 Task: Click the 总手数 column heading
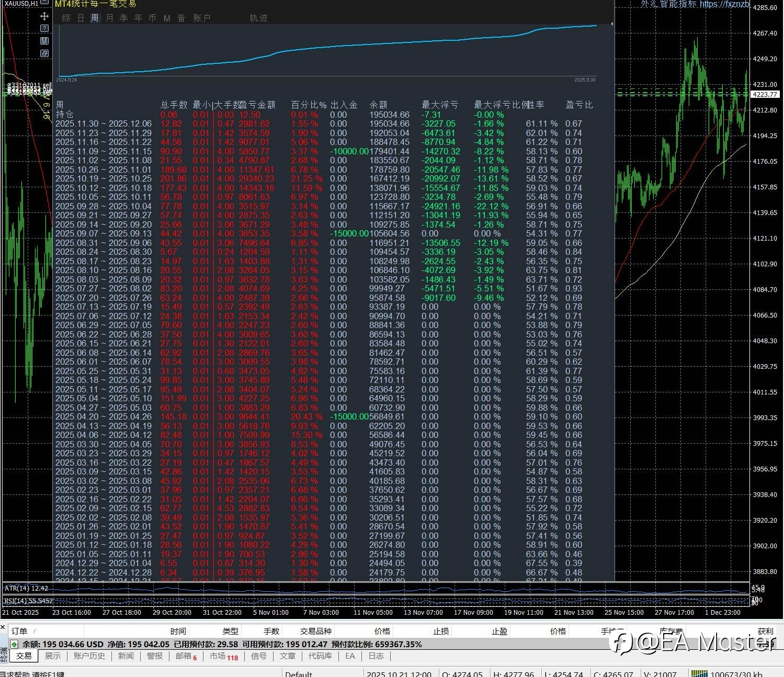[x=174, y=105]
